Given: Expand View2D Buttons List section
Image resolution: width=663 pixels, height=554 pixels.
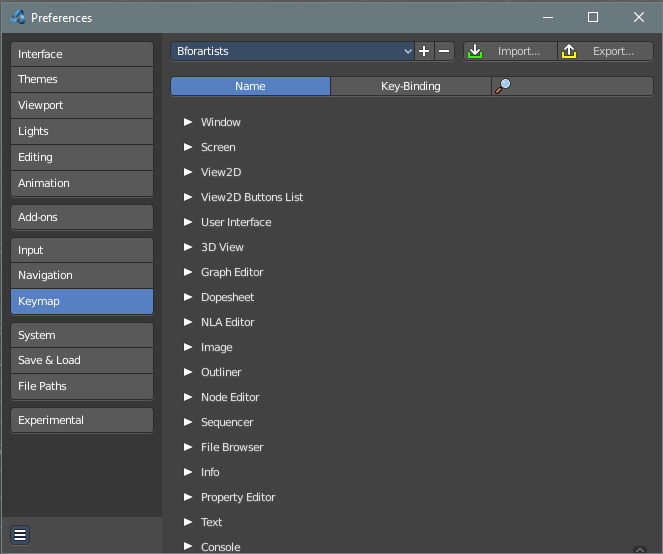Looking at the screenshot, I should pyautogui.click(x=188, y=197).
